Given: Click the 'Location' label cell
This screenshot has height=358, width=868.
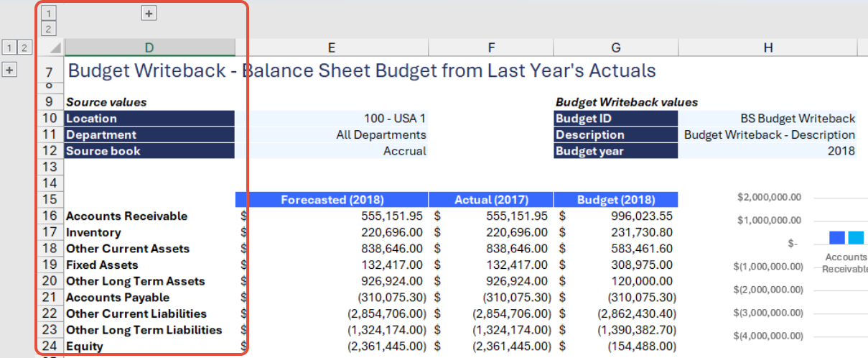Looking at the screenshot, I should 149,119.
